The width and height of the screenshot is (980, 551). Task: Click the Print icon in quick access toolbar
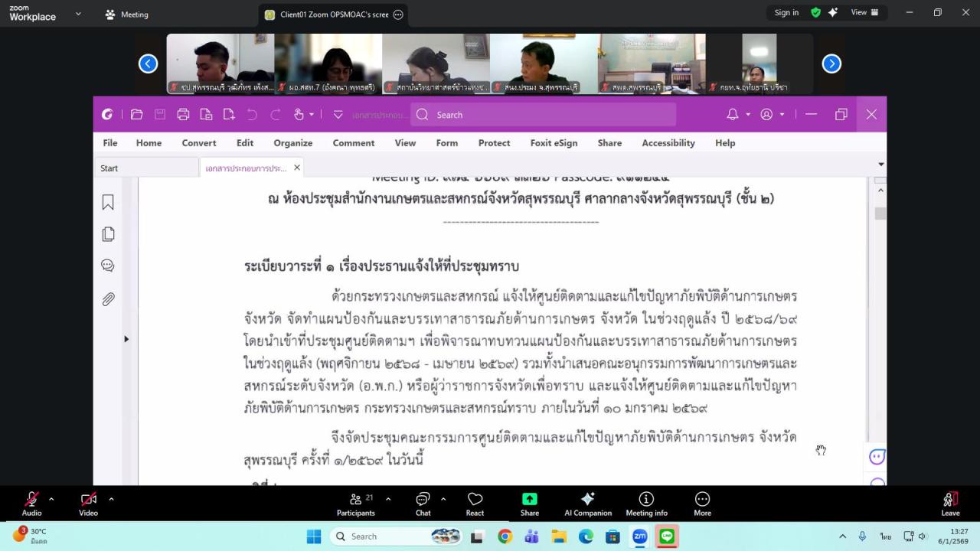182,113
